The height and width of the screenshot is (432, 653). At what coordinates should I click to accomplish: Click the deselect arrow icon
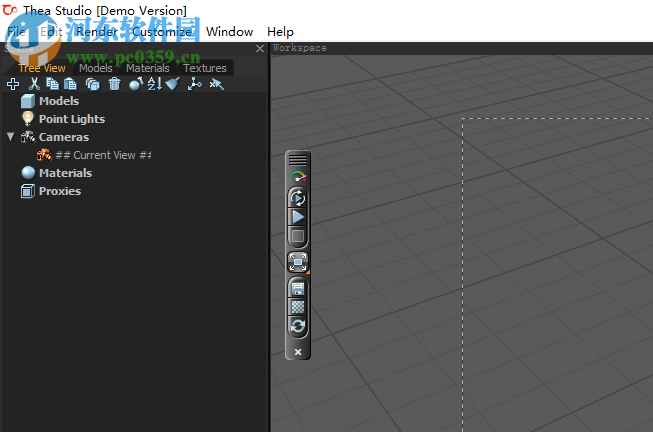tap(217, 84)
